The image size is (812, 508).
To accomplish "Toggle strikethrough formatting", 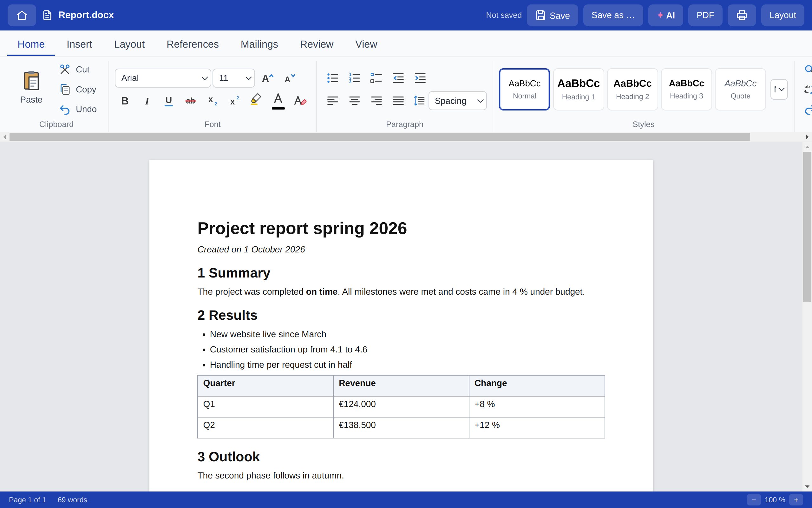I will [x=190, y=101].
